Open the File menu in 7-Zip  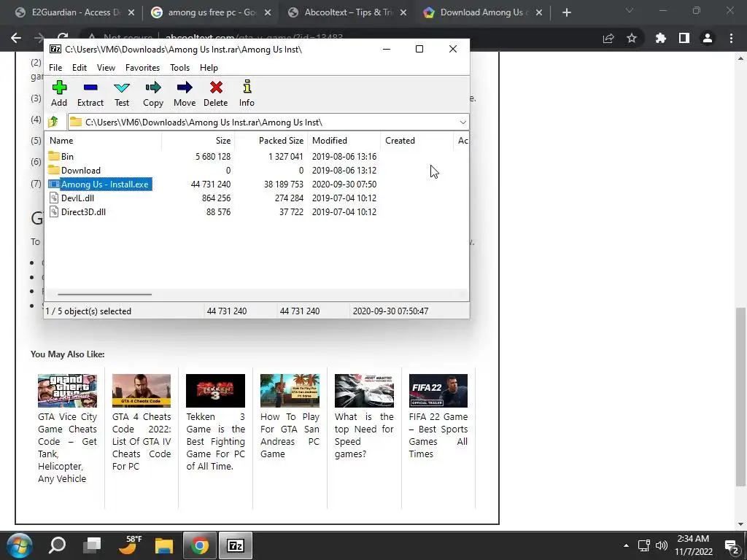[55, 68]
